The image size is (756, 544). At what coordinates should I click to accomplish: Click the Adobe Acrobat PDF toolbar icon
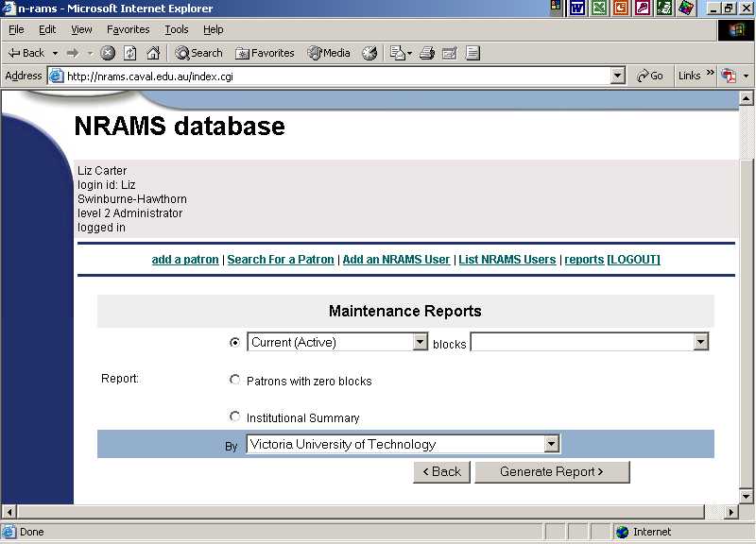(x=729, y=76)
